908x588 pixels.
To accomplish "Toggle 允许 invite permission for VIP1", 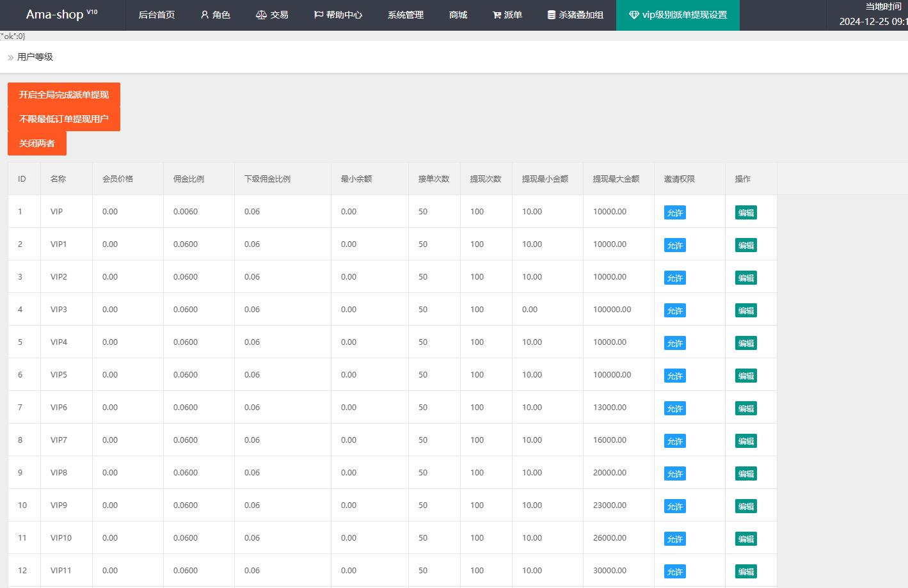I will (675, 245).
